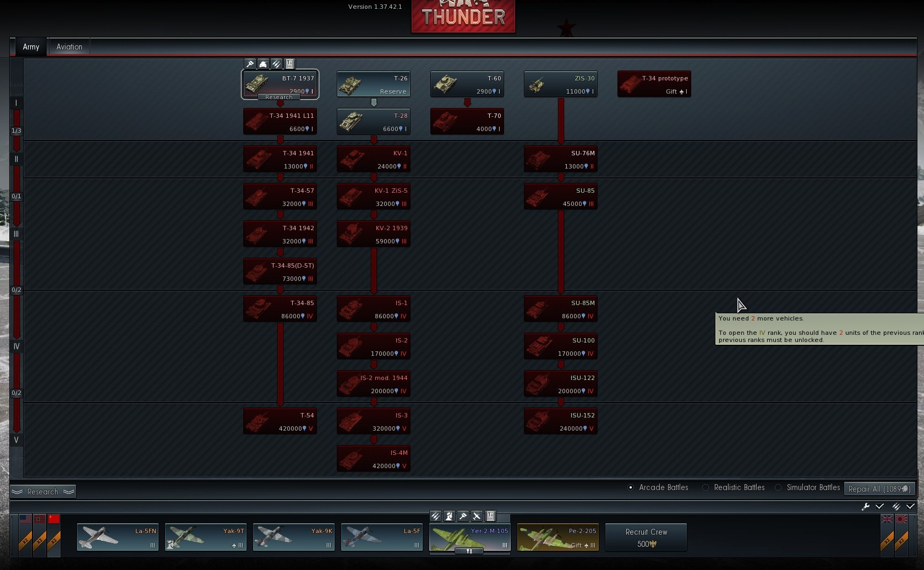
Task: Select La-5FN aircraft crew slot
Action: pyautogui.click(x=118, y=538)
